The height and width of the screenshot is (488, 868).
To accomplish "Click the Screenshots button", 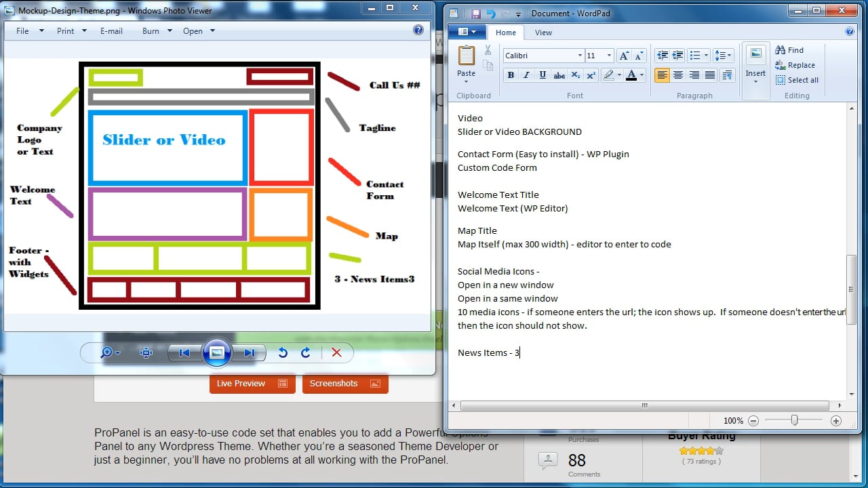I will [345, 383].
